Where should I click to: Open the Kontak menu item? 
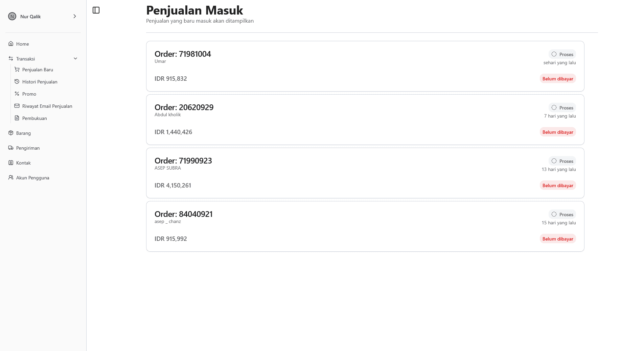click(23, 163)
